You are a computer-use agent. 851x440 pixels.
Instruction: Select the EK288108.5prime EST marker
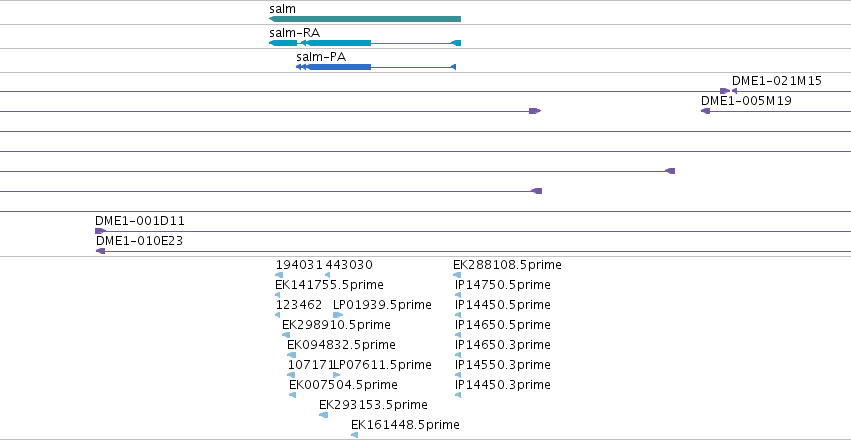pyautogui.click(x=457, y=275)
